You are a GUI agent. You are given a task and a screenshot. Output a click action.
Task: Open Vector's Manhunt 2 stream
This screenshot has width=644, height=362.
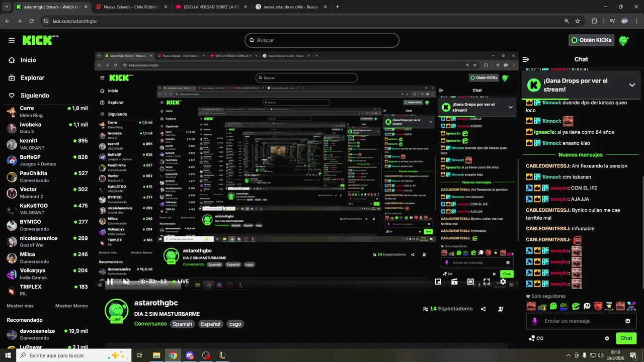pos(47,193)
